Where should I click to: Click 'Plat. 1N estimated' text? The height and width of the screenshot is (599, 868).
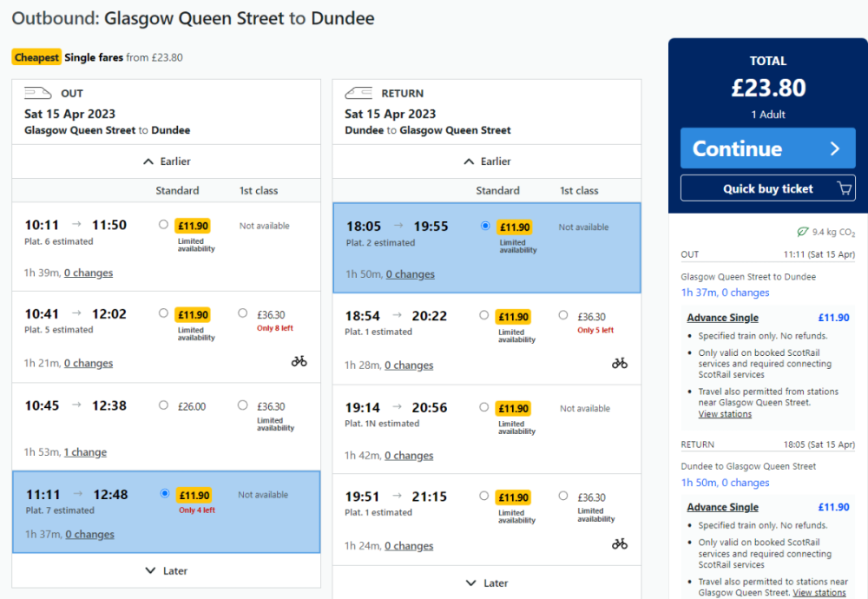pos(382,424)
